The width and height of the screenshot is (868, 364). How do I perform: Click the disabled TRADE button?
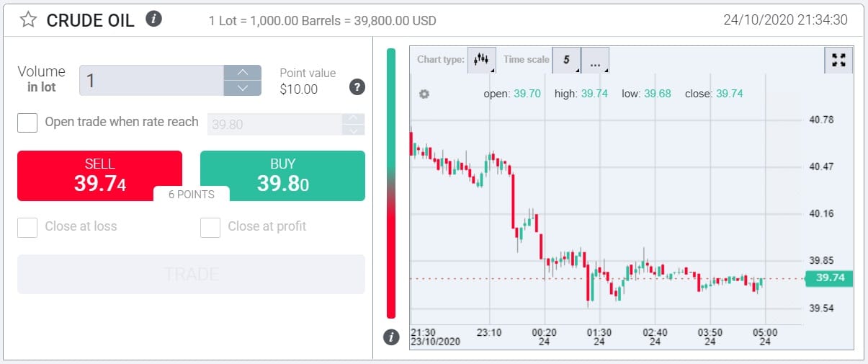click(x=191, y=274)
